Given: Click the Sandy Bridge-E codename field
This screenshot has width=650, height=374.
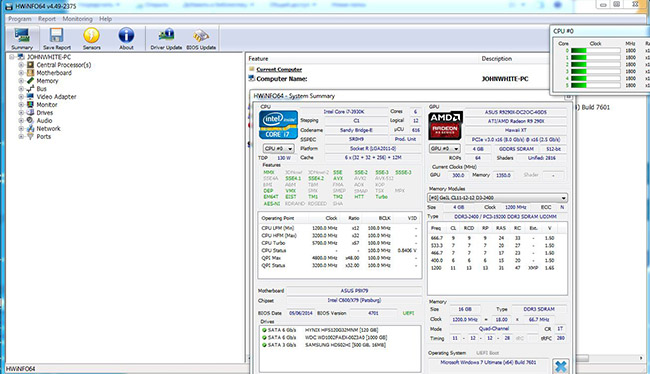Looking at the screenshot, I should 356,130.
